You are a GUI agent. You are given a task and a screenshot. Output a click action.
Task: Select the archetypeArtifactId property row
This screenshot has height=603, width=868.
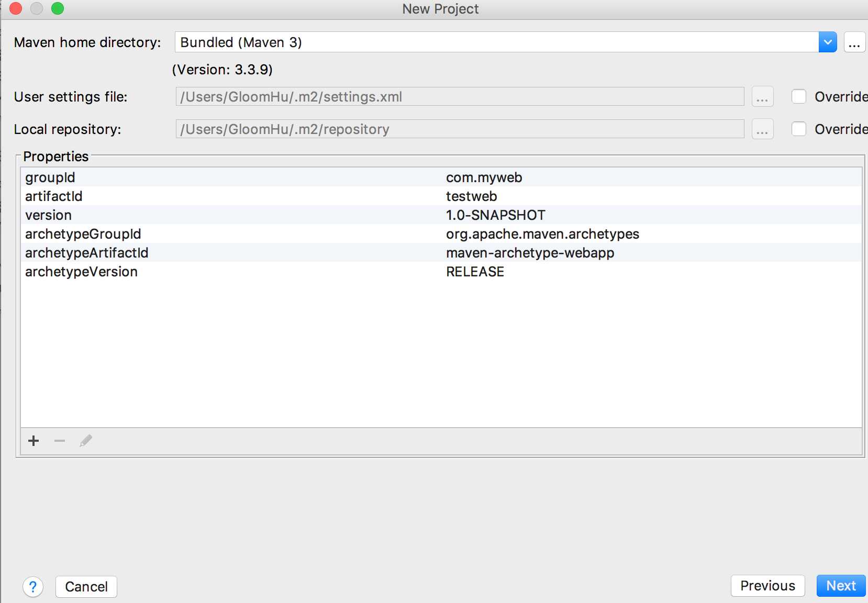point(441,253)
